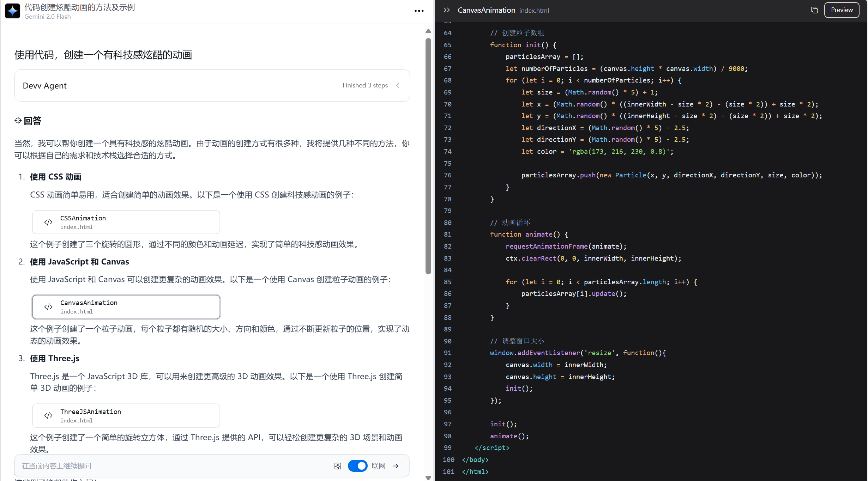The height and width of the screenshot is (481, 868).
Task: Click the CanvasAnimation title in code header
Action: tap(486, 10)
